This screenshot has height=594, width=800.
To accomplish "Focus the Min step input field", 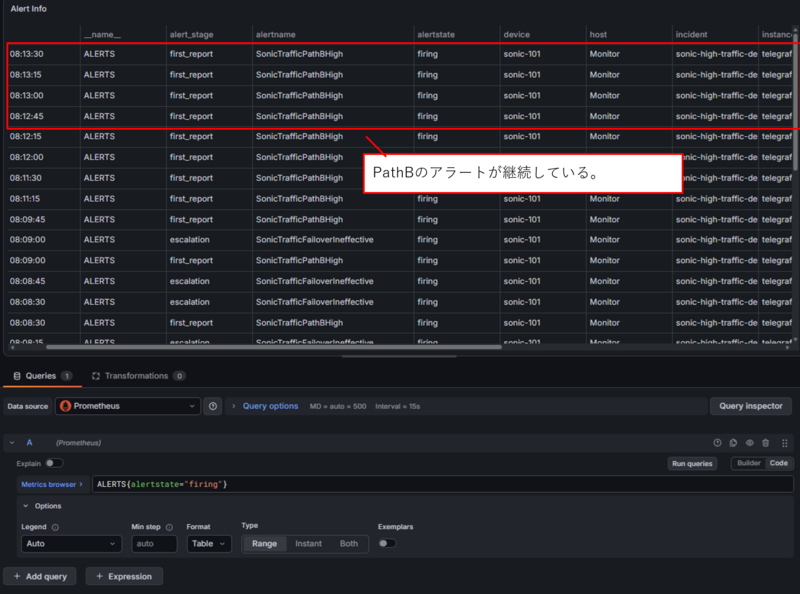I will 154,544.
